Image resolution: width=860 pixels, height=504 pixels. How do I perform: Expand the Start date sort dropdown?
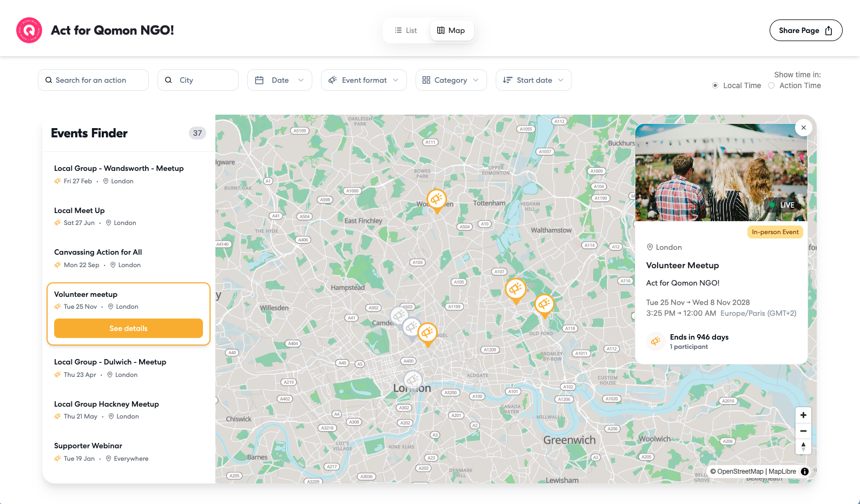(534, 80)
